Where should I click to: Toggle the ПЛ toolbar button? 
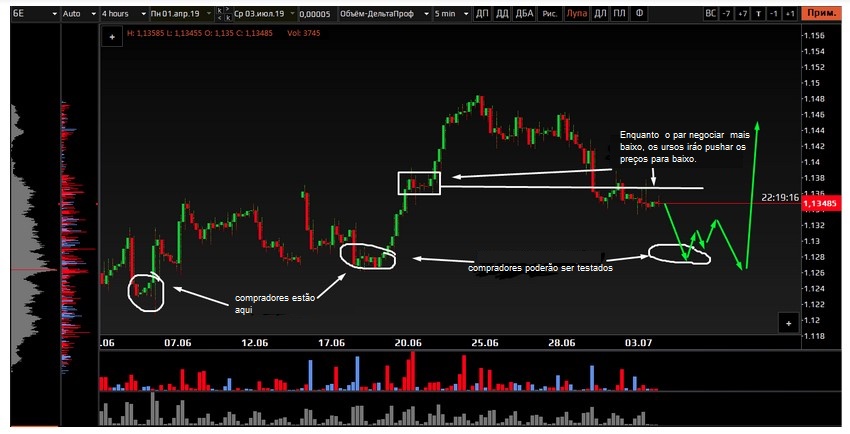tap(619, 14)
